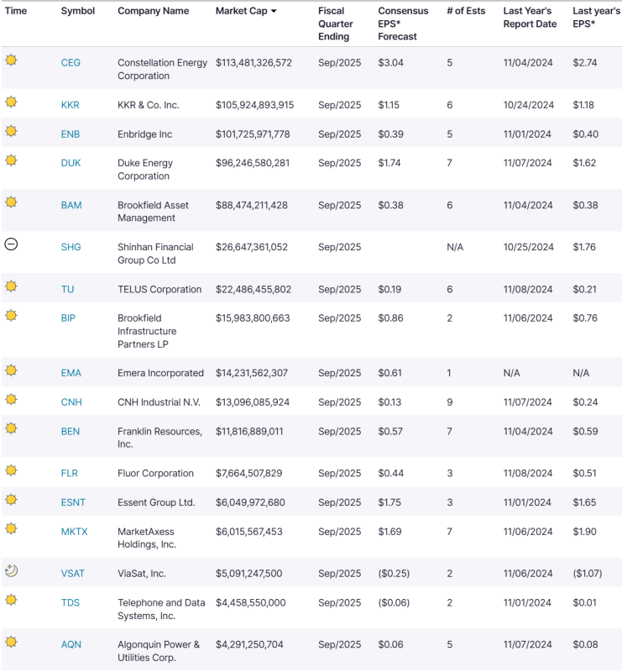This screenshot has width=622, height=672.
Task: Follow the EMA symbol link
Action: 71,374
